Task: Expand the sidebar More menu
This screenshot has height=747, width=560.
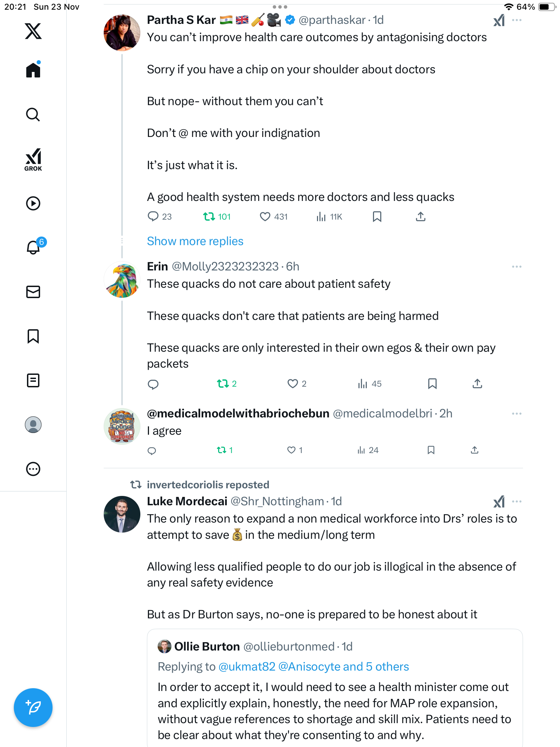Action: [33, 469]
